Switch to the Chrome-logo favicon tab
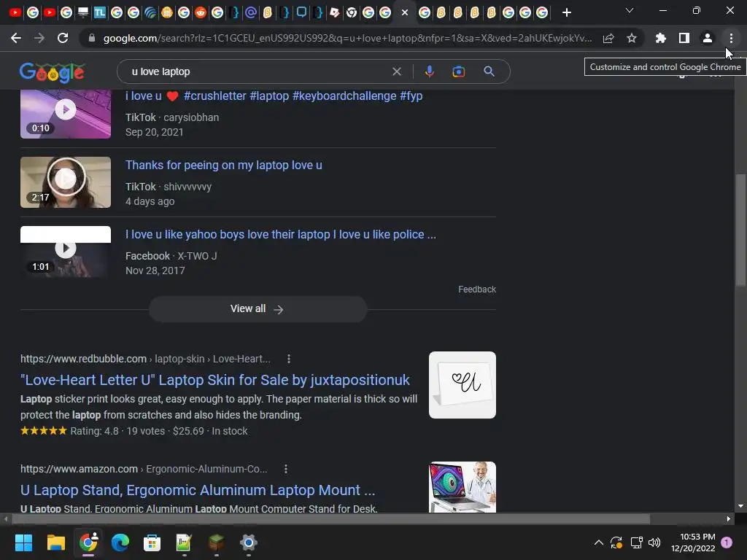Image resolution: width=747 pixels, height=560 pixels. click(x=351, y=12)
